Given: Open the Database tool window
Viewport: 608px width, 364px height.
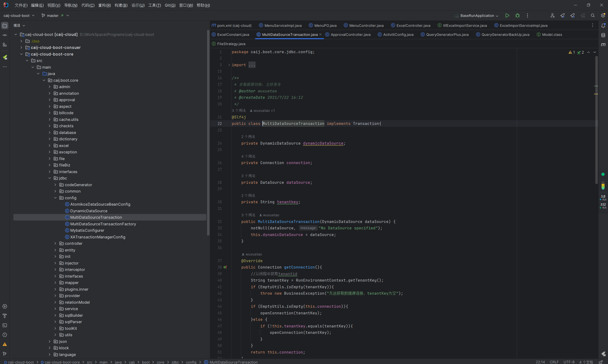Looking at the screenshot, I should [603, 35].
